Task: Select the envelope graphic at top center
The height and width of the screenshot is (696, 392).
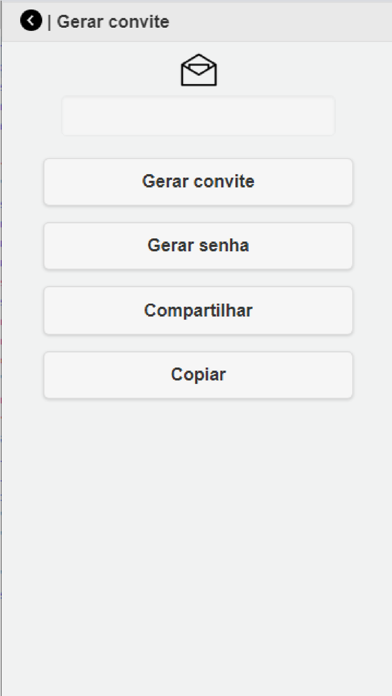Action: point(198,70)
